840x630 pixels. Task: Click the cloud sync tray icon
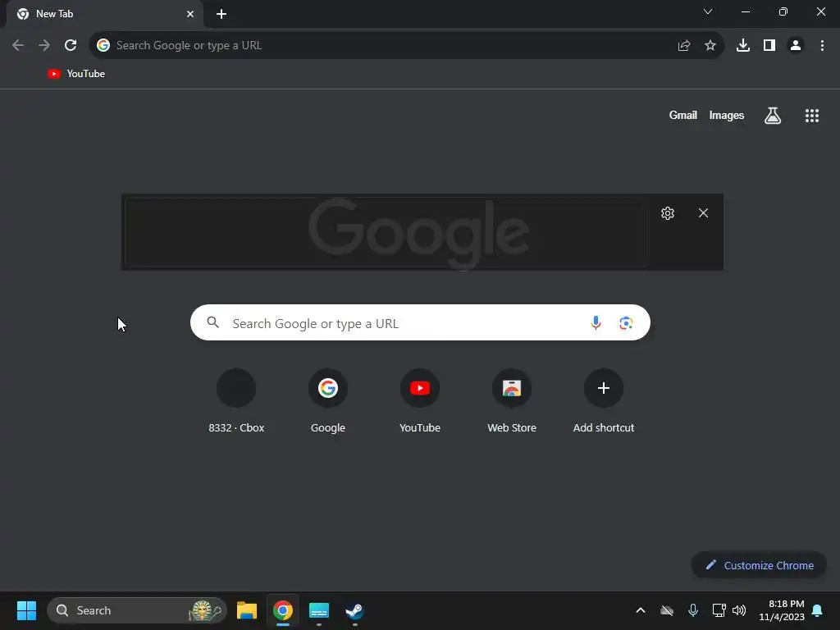point(667,610)
